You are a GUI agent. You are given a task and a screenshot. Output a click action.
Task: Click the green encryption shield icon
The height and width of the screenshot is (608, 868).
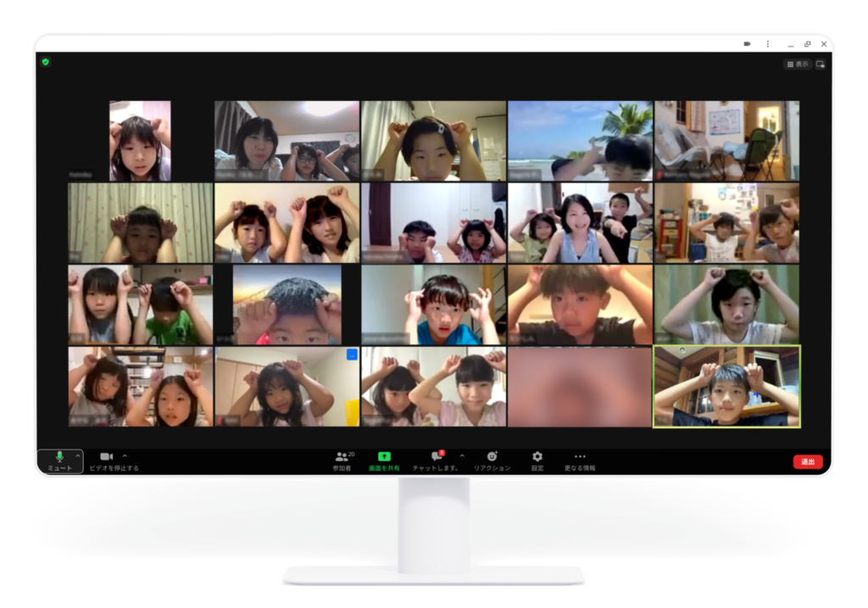(45, 62)
